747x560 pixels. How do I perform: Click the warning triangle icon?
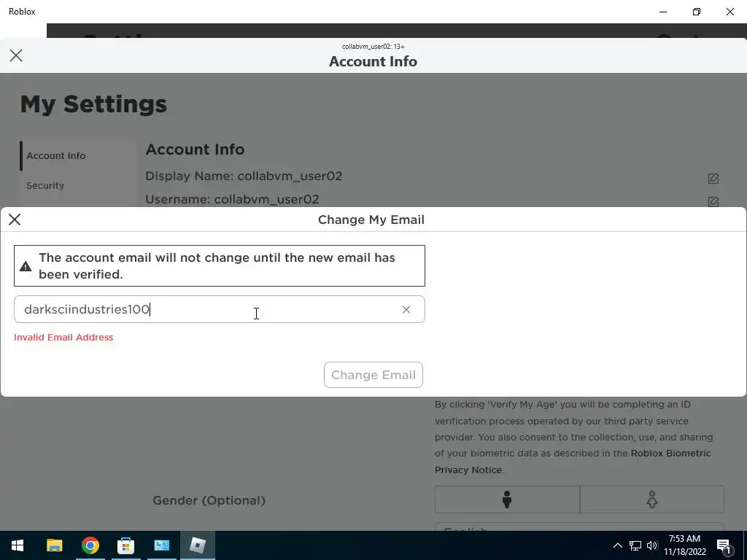coord(26,266)
